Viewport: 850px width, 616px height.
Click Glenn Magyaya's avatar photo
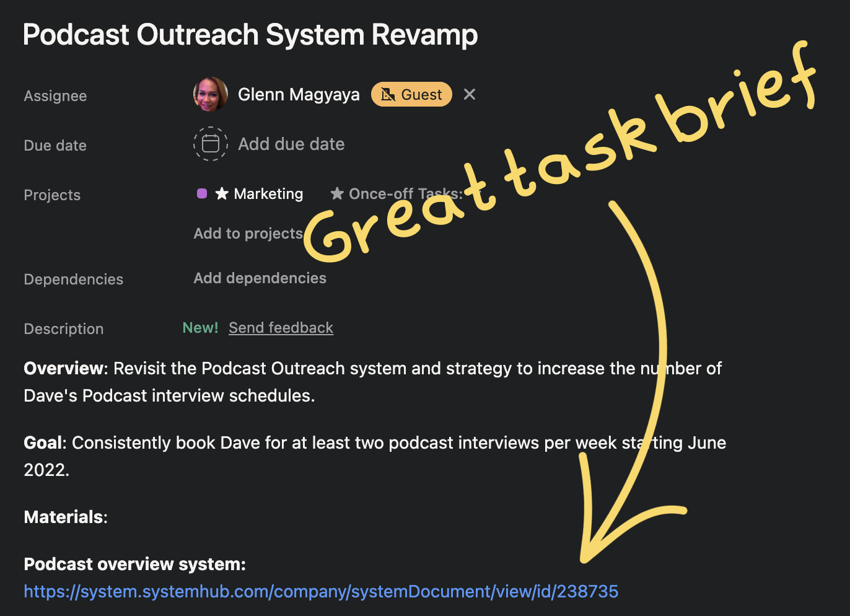pos(211,94)
